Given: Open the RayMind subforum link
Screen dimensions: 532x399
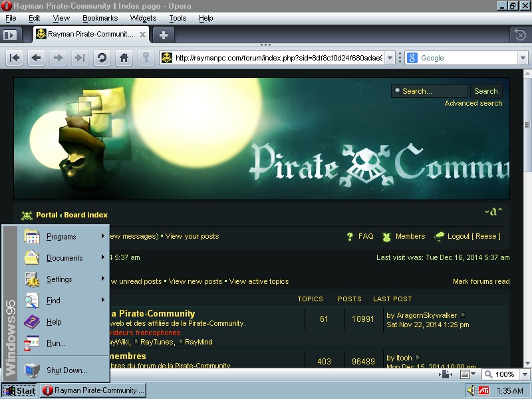Looking at the screenshot, I should (x=198, y=342).
